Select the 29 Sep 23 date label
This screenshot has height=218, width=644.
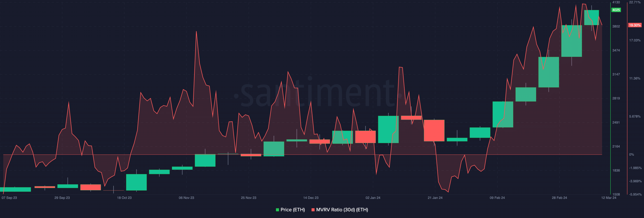[x=62, y=198]
